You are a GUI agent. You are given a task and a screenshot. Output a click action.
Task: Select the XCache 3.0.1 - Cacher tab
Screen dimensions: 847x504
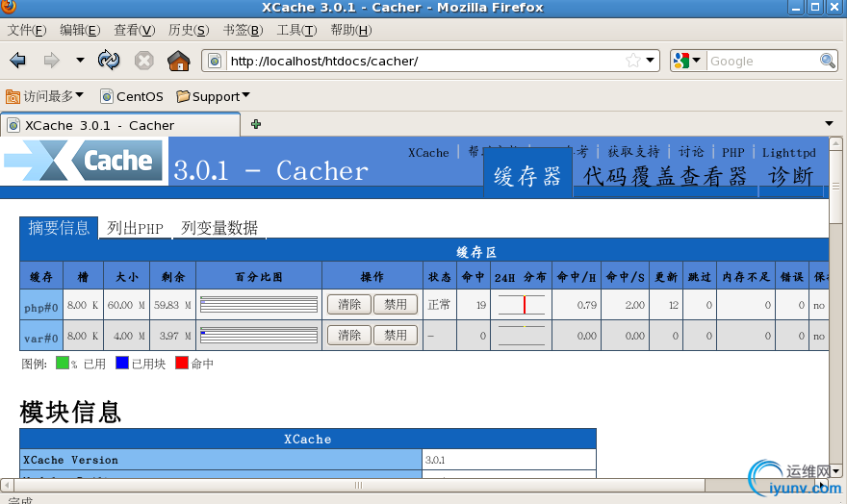(120, 125)
